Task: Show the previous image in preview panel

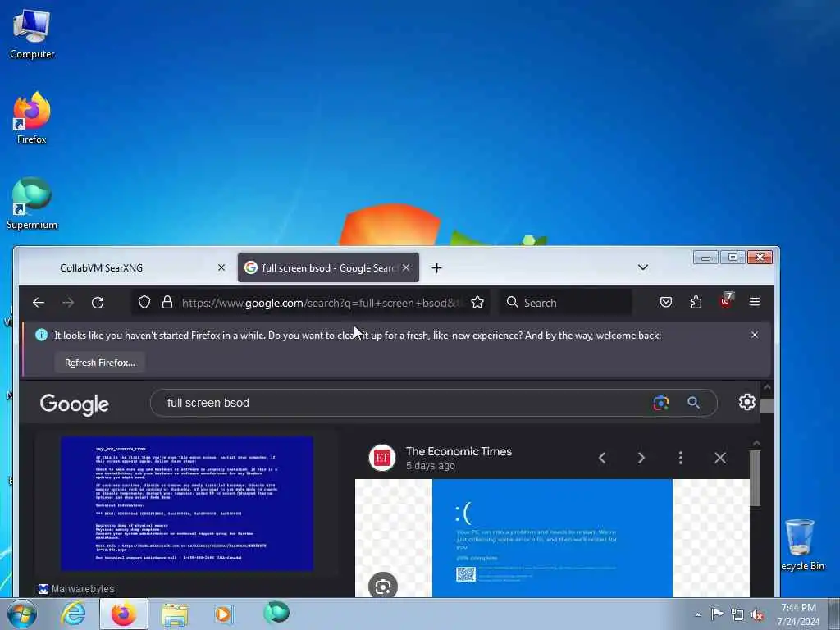Action: pos(602,458)
